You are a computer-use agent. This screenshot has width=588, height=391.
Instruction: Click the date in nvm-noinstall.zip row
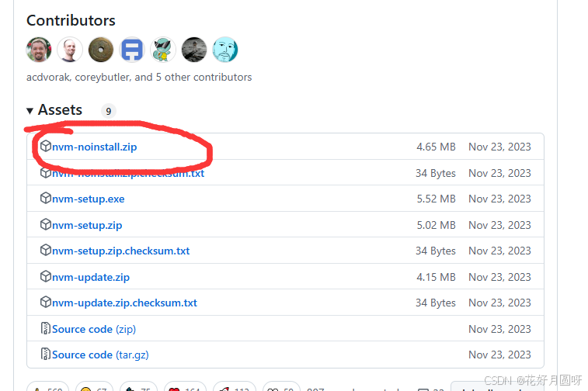tap(500, 147)
